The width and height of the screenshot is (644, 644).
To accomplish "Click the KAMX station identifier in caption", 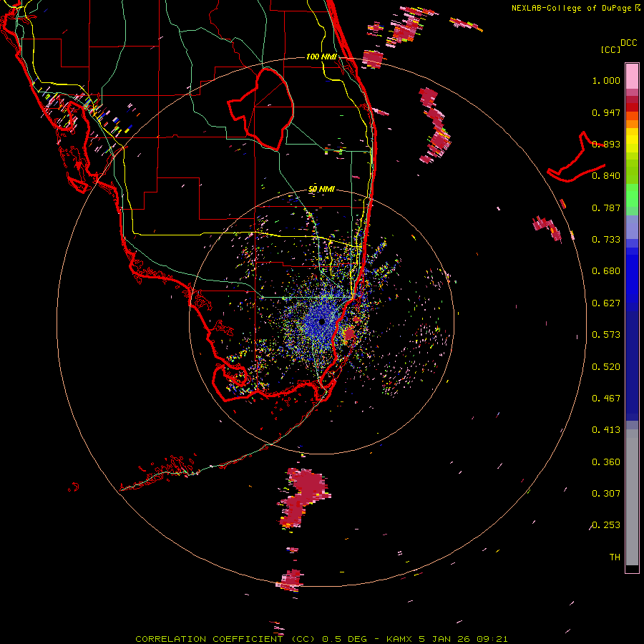I will click(399, 639).
